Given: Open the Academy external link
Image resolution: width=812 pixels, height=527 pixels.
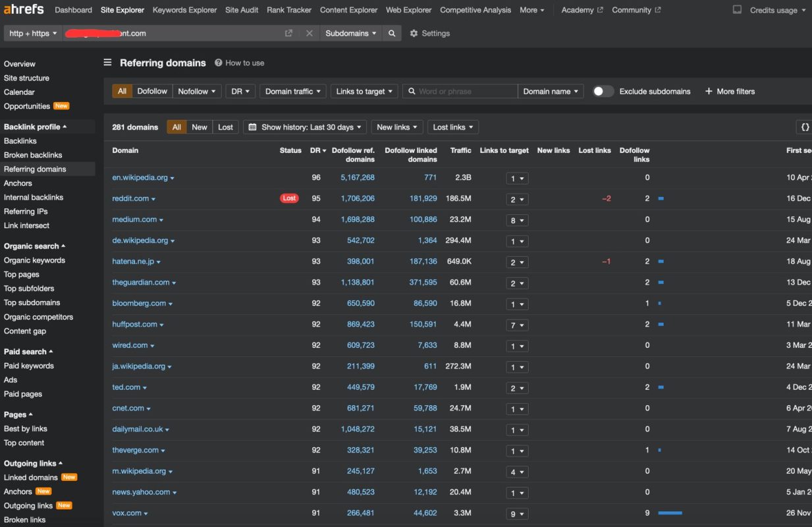Looking at the screenshot, I should (582, 10).
